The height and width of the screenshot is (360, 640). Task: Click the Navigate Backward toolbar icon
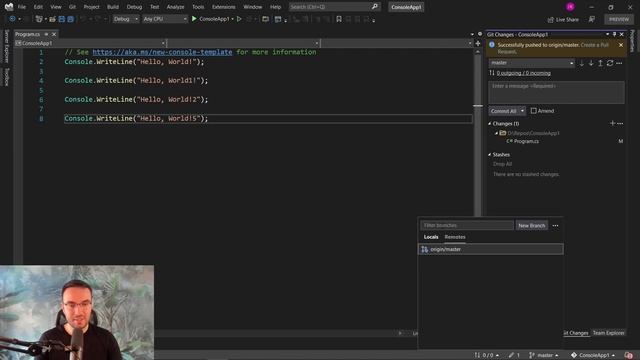click(12, 19)
